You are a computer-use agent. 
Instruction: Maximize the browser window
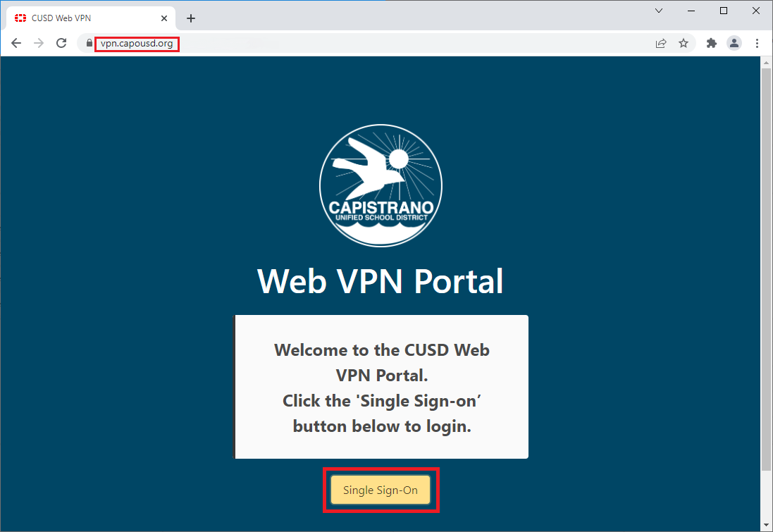click(724, 11)
